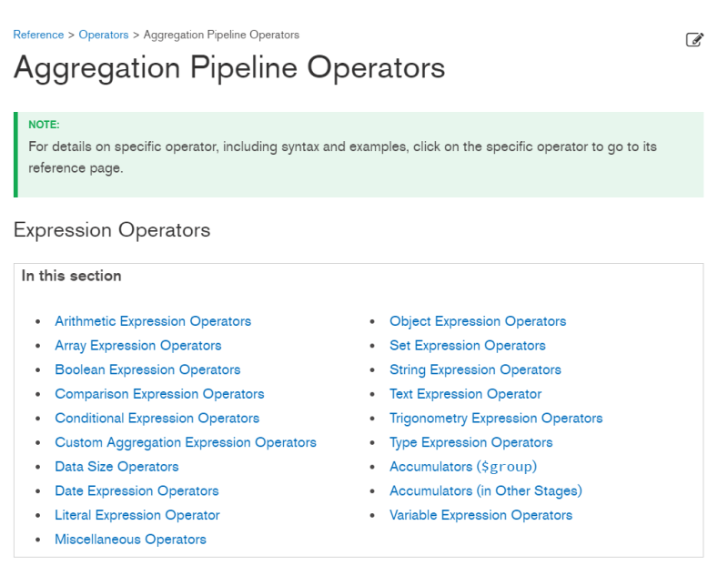Open Trigonometry Expression Operators
Image resolution: width=728 pixels, height=566 pixels.
pyautogui.click(x=496, y=418)
